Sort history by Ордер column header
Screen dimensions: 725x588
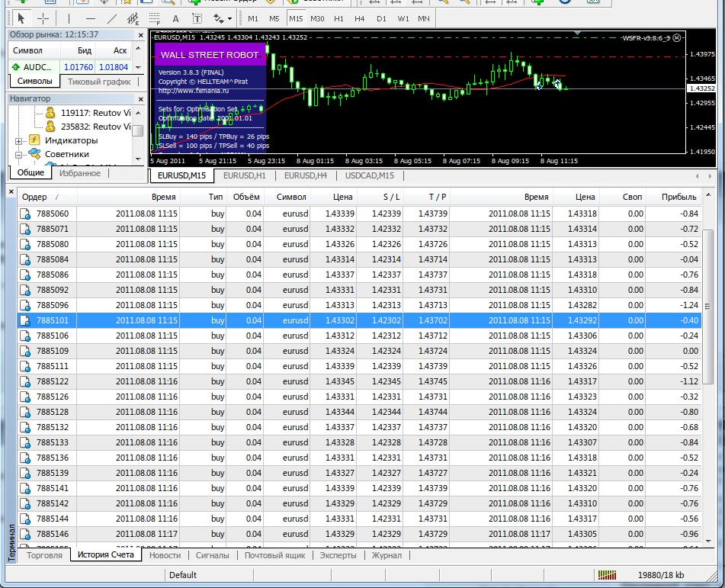coord(47,197)
